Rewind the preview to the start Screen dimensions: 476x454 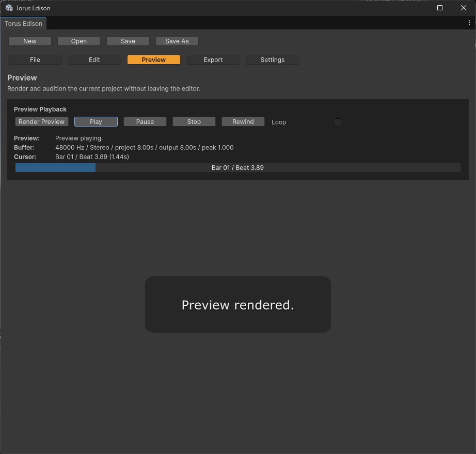[243, 121]
